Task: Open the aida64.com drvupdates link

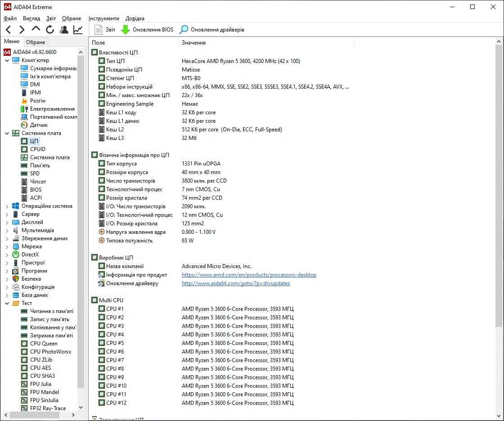Action: (236, 283)
